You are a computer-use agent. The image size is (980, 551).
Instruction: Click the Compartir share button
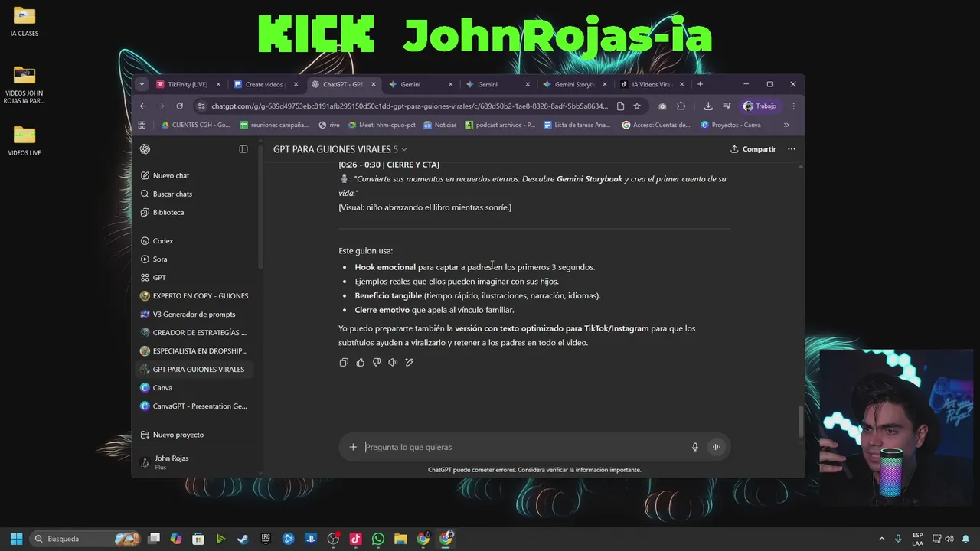pyautogui.click(x=753, y=149)
